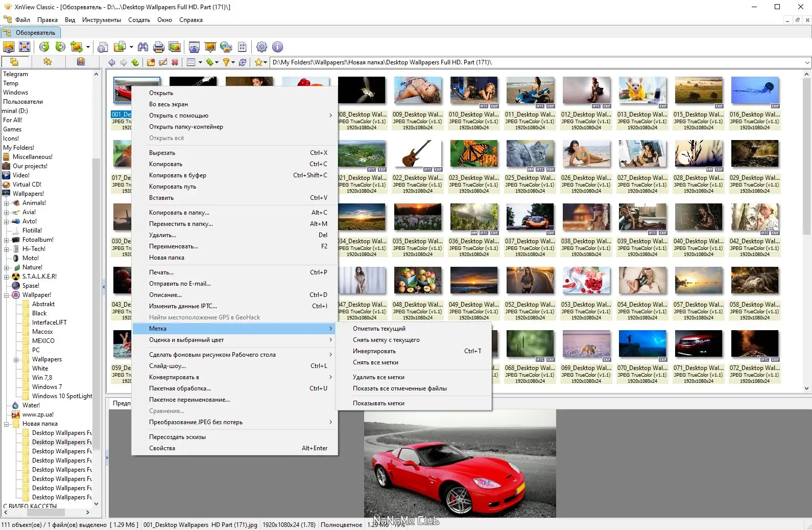812x530 pixels.
Task: Click the Print icon in the toolbar
Action: [x=159, y=47]
